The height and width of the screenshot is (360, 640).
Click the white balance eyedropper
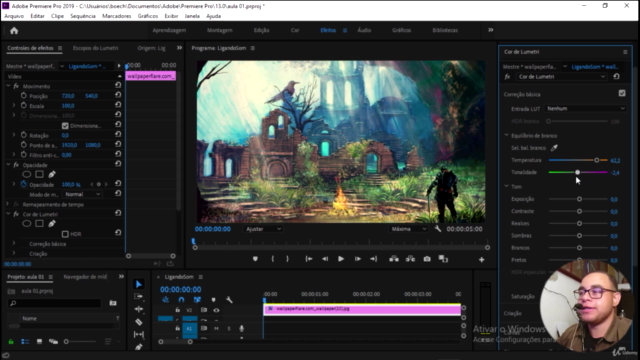pyautogui.click(x=554, y=148)
